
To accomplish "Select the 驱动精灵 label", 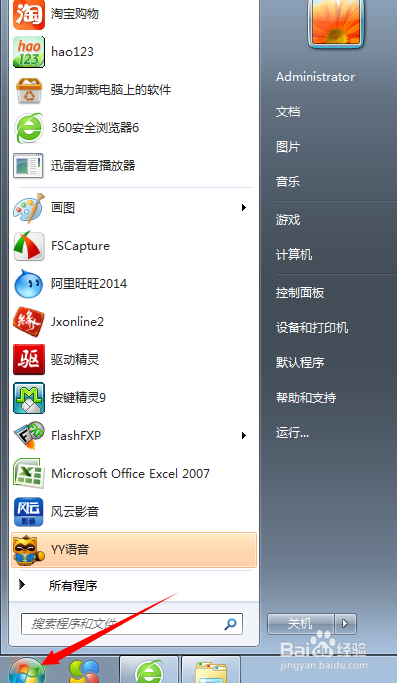I will click(x=75, y=359).
